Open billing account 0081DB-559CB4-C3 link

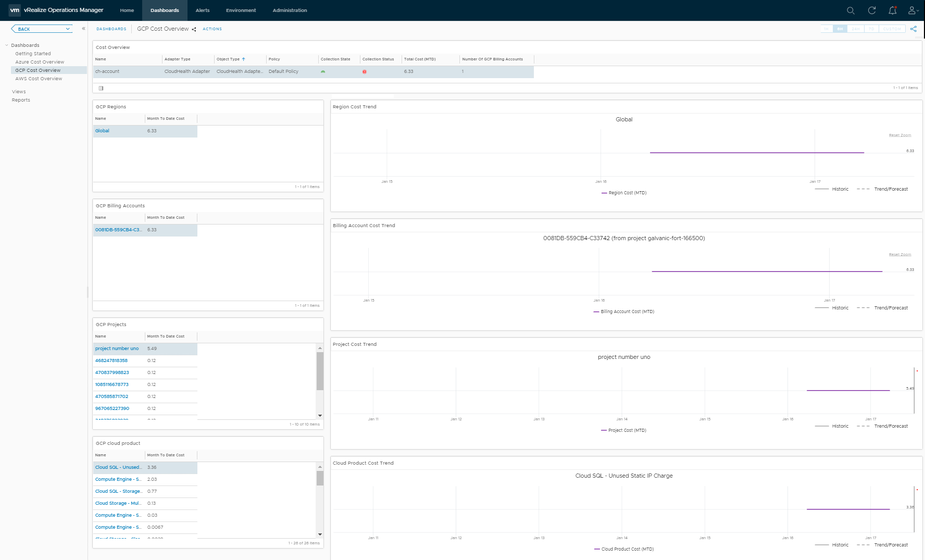118,230
